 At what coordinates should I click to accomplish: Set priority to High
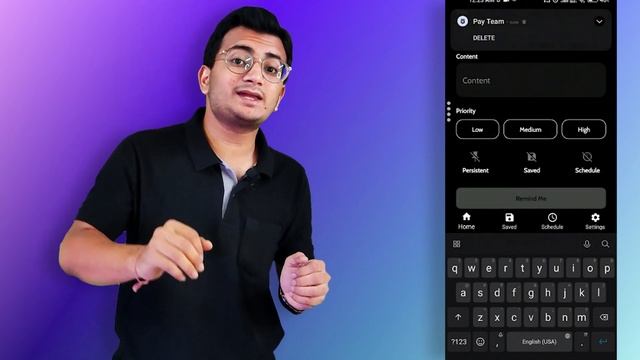click(583, 129)
